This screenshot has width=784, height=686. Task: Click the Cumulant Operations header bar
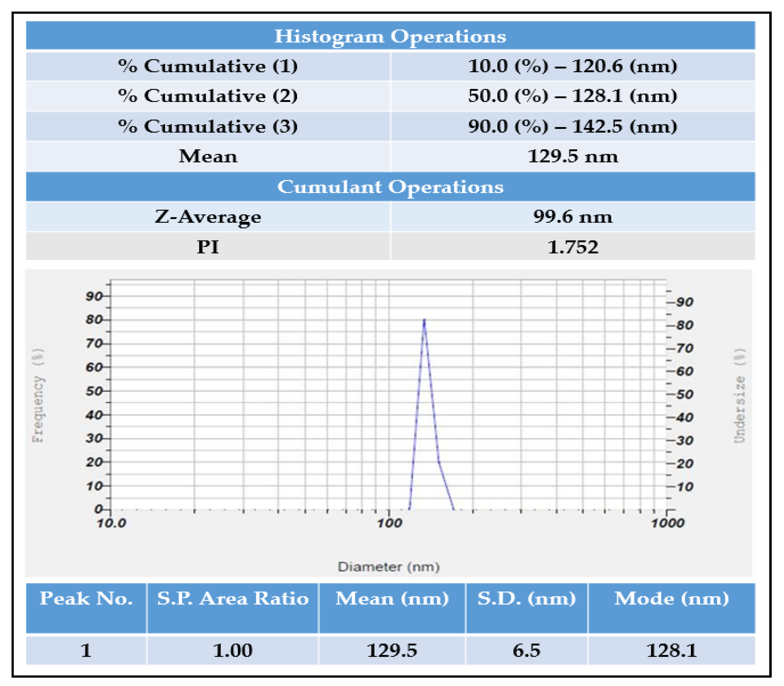coord(390,187)
